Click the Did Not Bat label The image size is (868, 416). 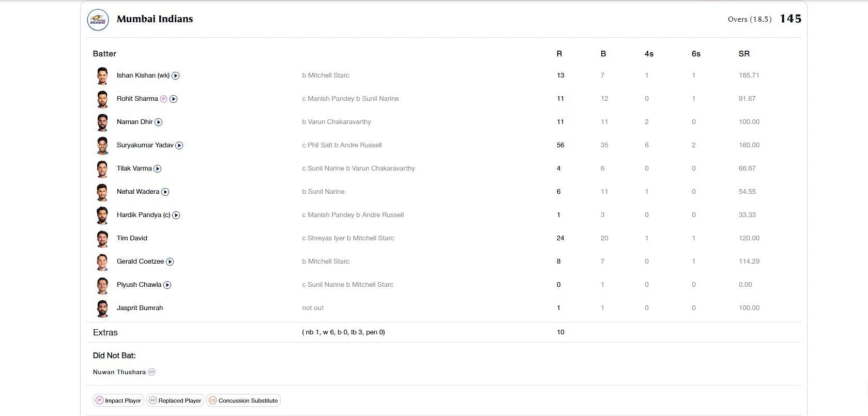114,356
